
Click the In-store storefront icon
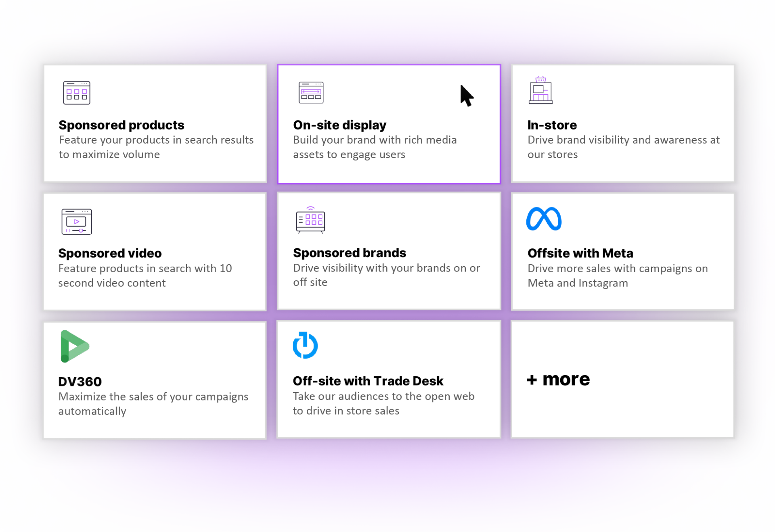[x=540, y=90]
